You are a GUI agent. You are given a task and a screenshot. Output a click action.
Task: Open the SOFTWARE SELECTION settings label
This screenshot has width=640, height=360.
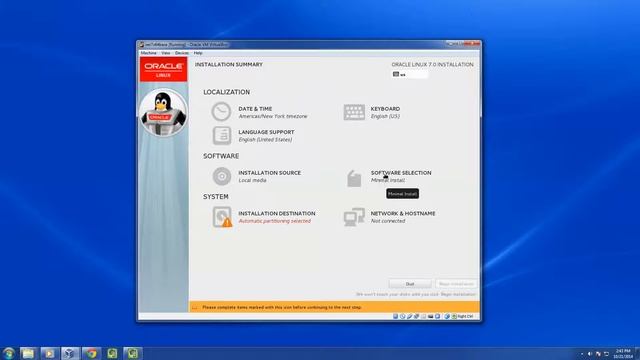tap(401, 173)
